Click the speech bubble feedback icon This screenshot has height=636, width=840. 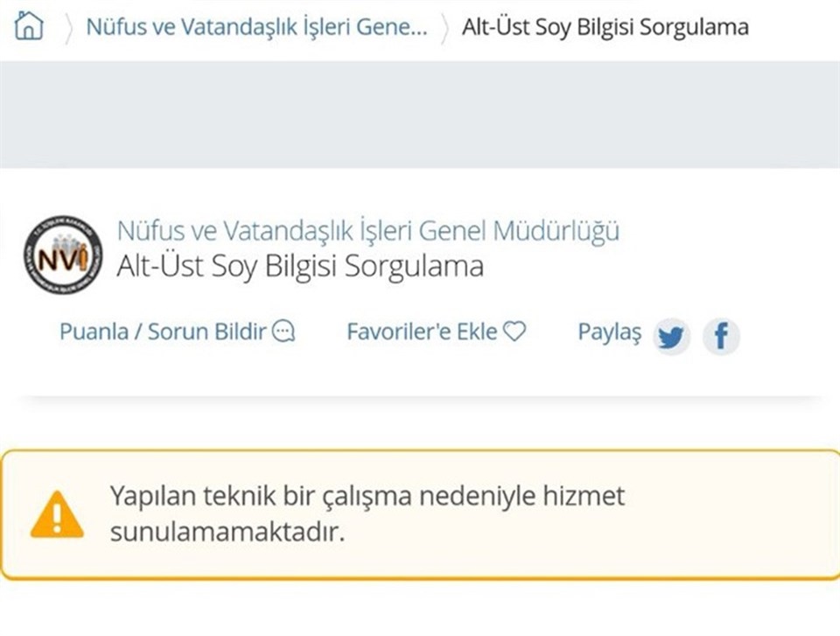point(283,332)
